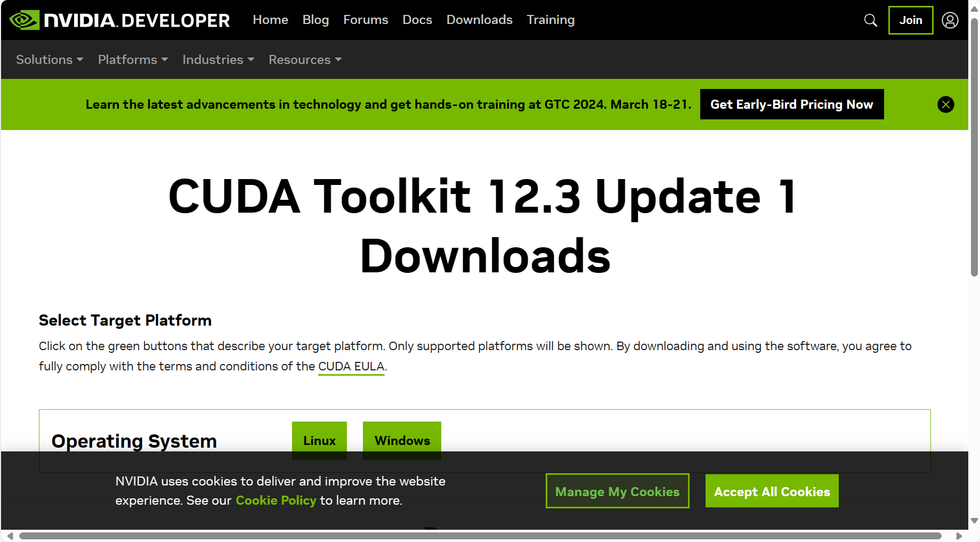The width and height of the screenshot is (980, 542).
Task: Click the scroll down arrow
Action: tap(974, 521)
